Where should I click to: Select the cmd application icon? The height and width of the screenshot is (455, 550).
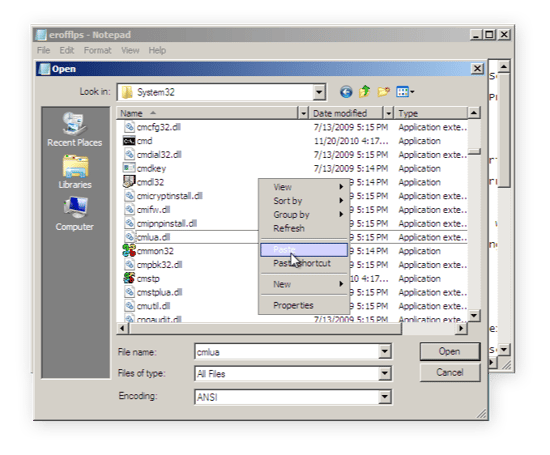pos(129,141)
